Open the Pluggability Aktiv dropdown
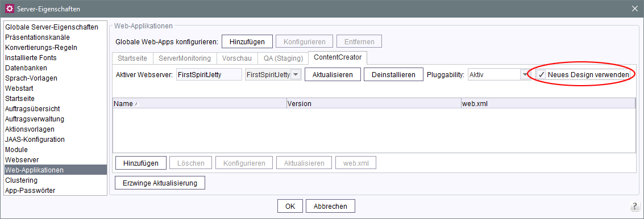Image resolution: width=644 pixels, height=219 pixels. pos(525,75)
